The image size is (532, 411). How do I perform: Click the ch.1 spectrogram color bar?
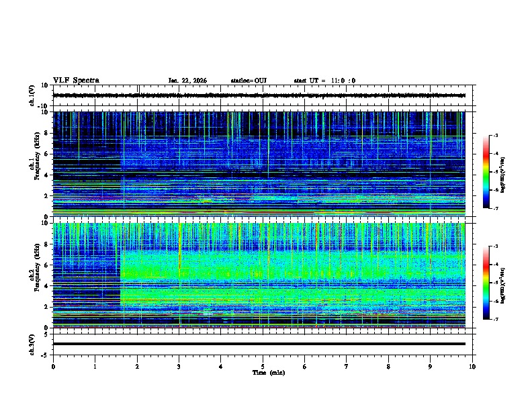pyautogui.click(x=486, y=172)
